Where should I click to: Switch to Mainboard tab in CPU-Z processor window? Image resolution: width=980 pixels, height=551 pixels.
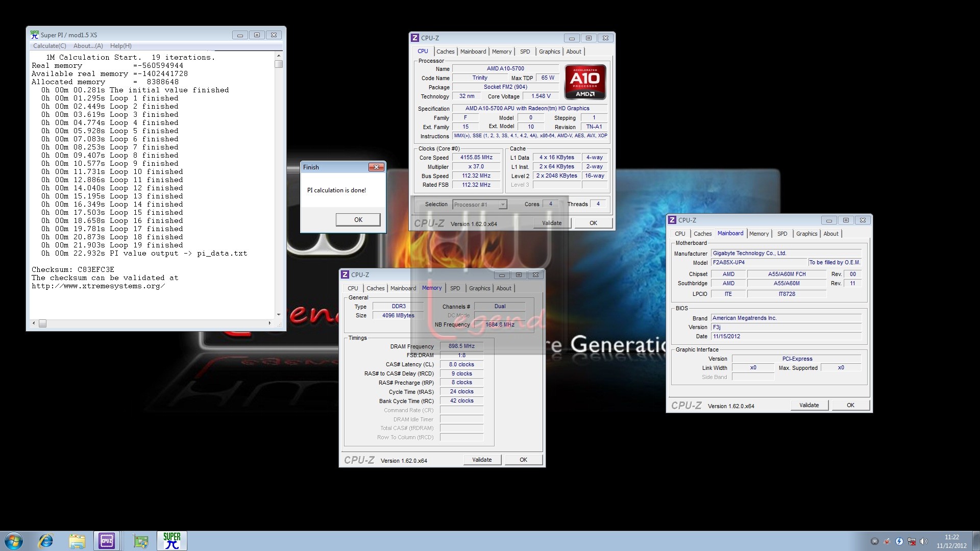point(473,52)
